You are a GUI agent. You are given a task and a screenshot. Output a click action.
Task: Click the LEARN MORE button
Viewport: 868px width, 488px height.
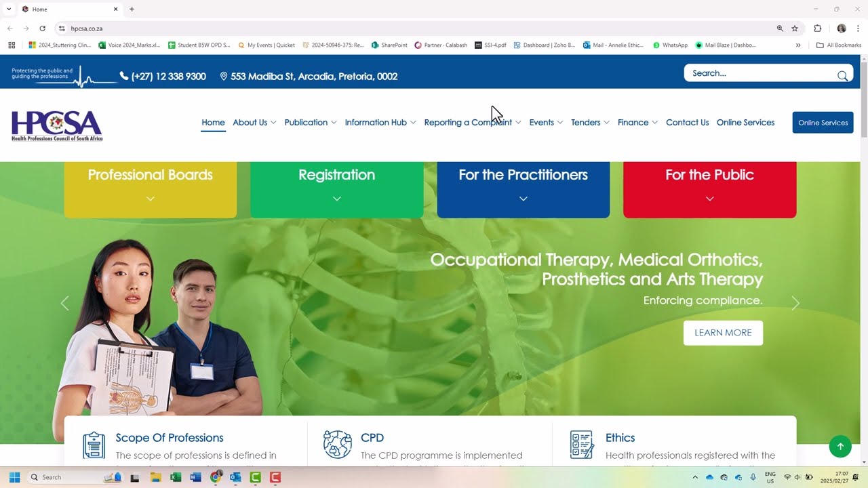(723, 333)
